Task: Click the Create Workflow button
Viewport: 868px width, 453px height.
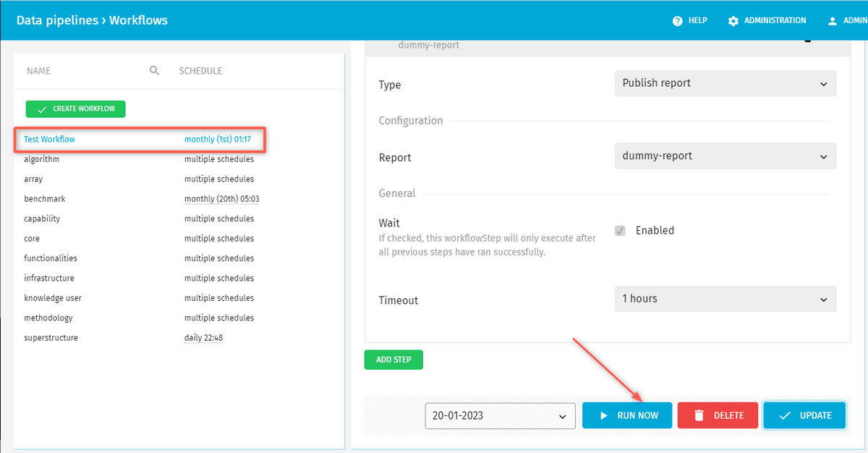Action: 76,109
